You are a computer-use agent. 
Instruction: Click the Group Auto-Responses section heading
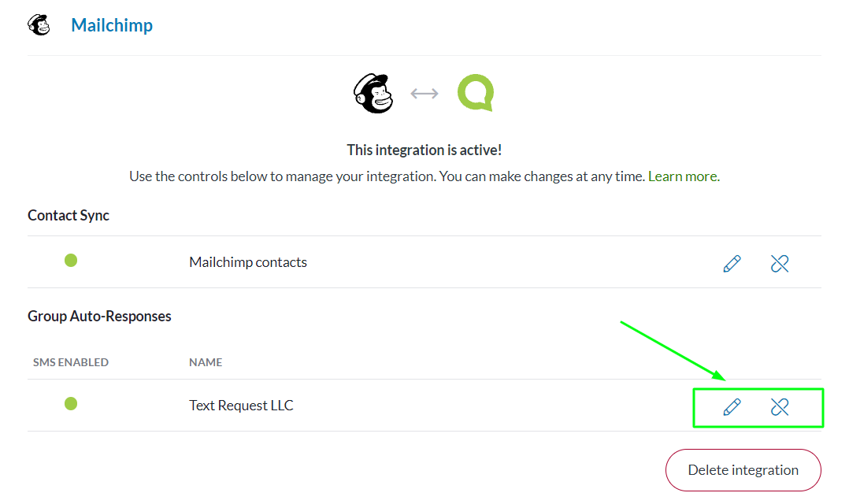tap(99, 316)
